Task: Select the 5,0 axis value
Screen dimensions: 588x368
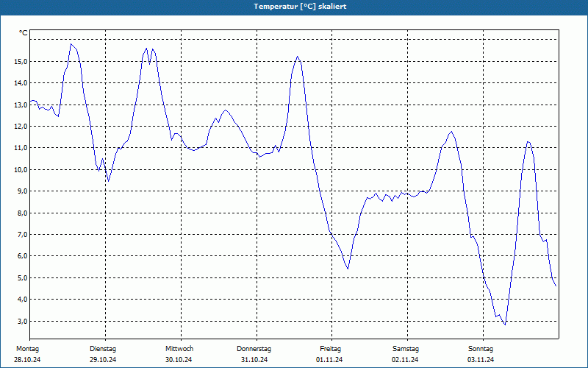Action: [22, 278]
